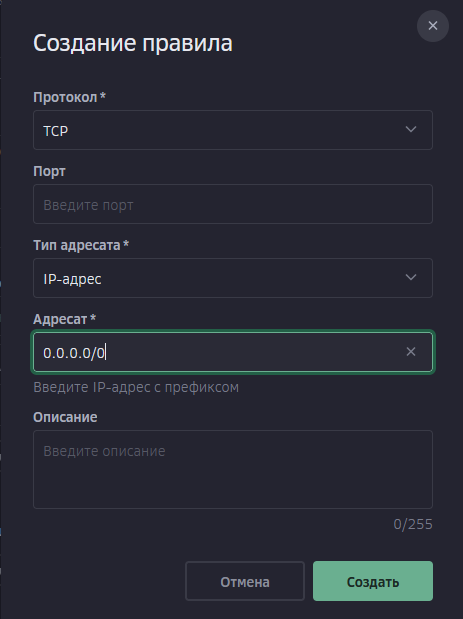This screenshot has width=463, height=619.
Task: Click the hint Введите IP-адрес с префиксом
Action: coord(136,387)
